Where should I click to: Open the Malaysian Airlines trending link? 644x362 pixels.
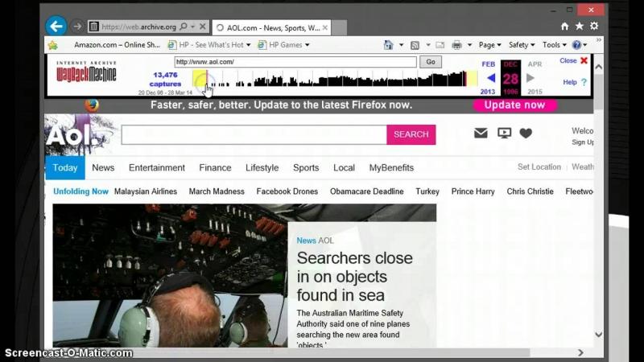146,191
